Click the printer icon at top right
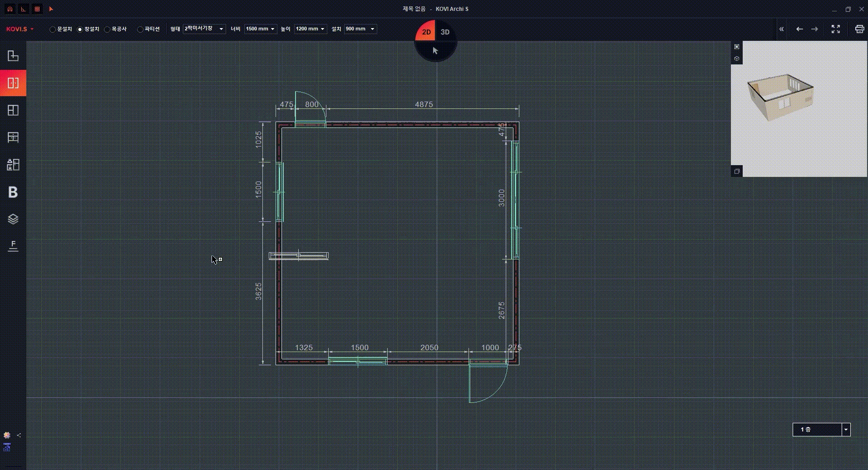This screenshot has width=868, height=470. tap(859, 29)
